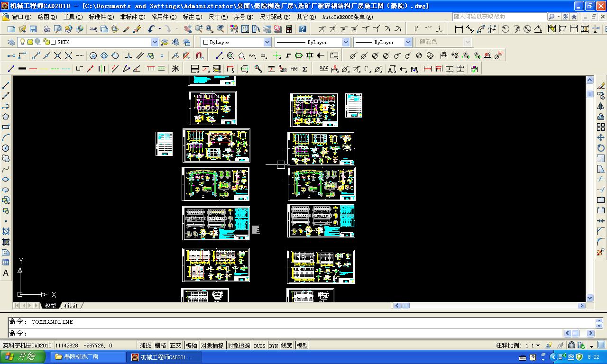Open the Layer Properties Manager icon
Viewport: 607px width, 364px height.
click(x=11, y=42)
